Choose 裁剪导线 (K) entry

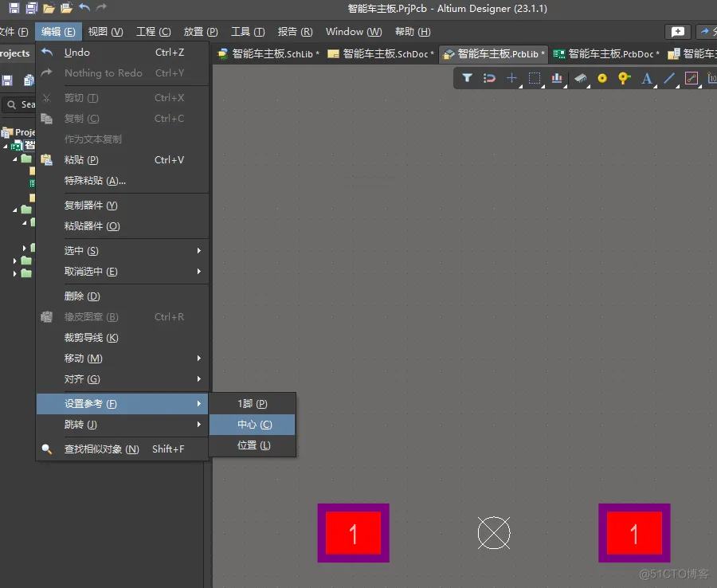click(x=123, y=338)
